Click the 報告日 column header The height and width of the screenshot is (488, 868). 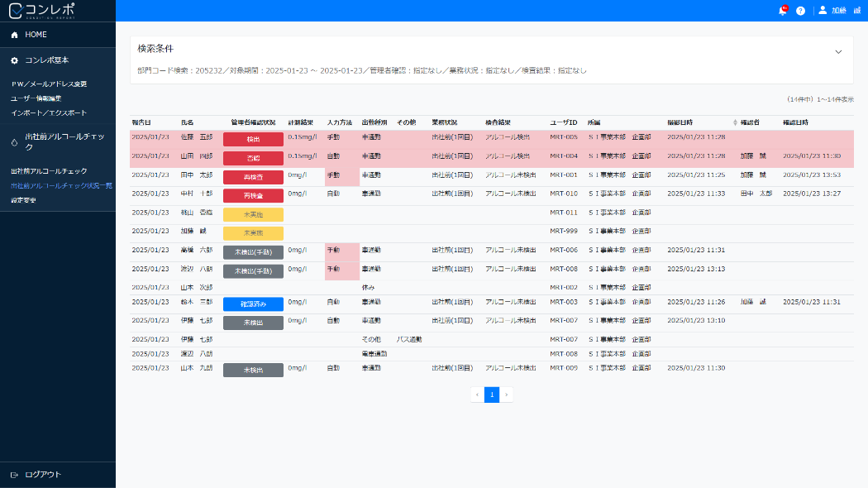pos(141,122)
